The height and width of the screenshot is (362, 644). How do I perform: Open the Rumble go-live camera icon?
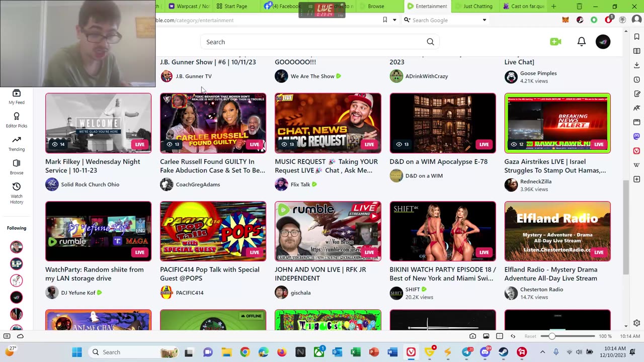tap(555, 42)
